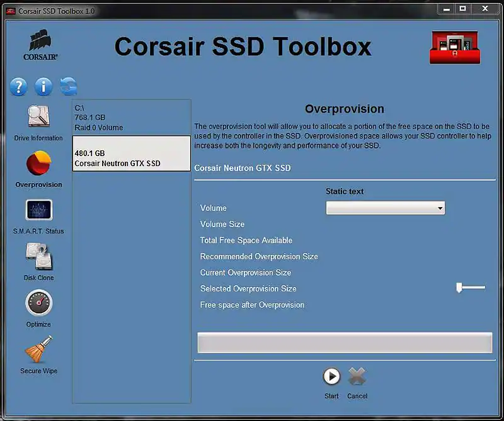The image size is (504, 421).
Task: Click the Overprovision sidebar label
Action: (x=38, y=184)
